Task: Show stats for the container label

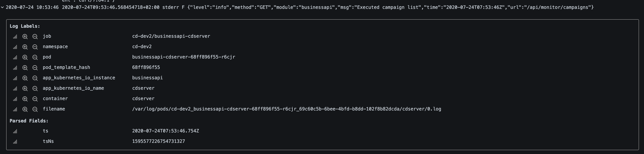Action: [x=15, y=99]
